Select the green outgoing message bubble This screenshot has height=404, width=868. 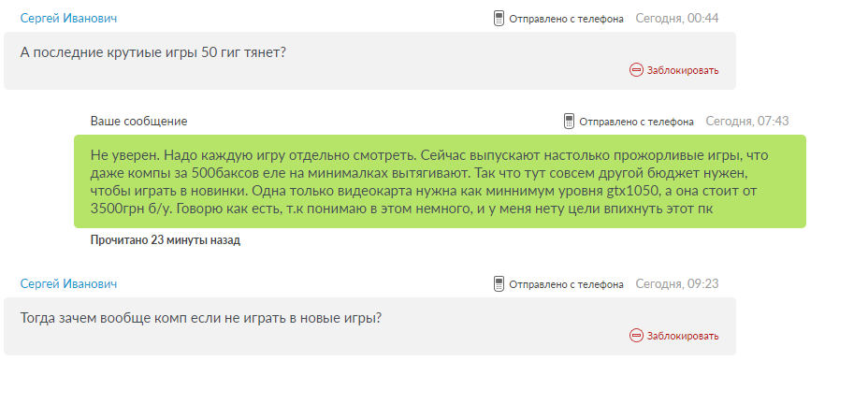pos(441,181)
